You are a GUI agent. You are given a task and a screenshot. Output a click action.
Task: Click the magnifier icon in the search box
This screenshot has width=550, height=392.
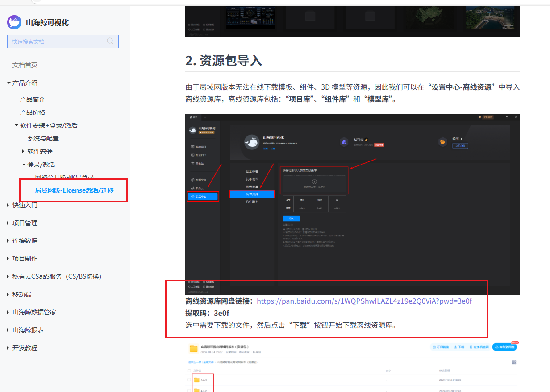click(110, 41)
